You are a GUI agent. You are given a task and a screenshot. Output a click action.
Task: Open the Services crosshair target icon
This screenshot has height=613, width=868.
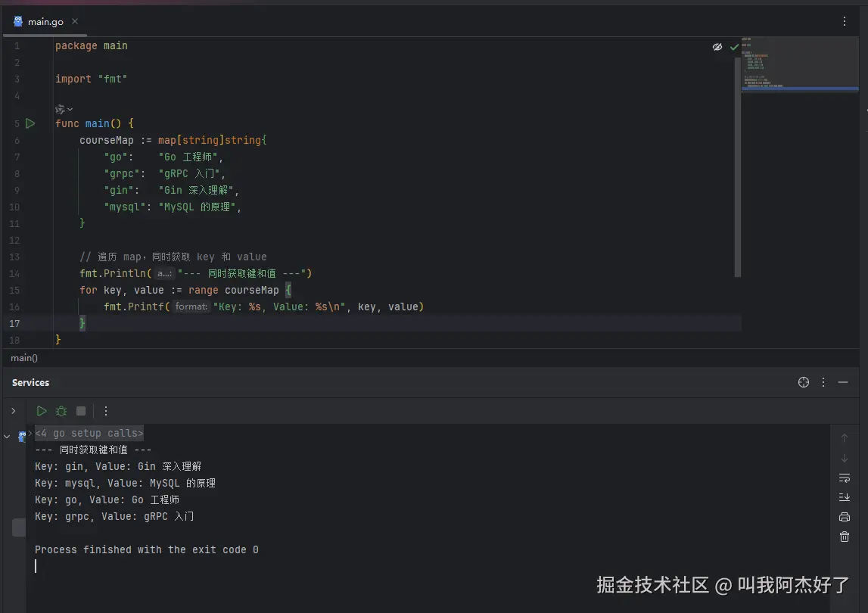coord(803,382)
